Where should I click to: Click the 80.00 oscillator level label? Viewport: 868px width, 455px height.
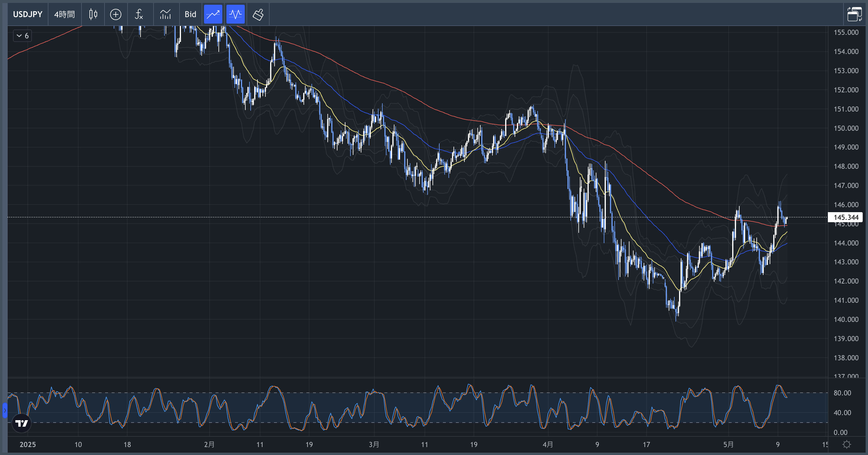842,393
